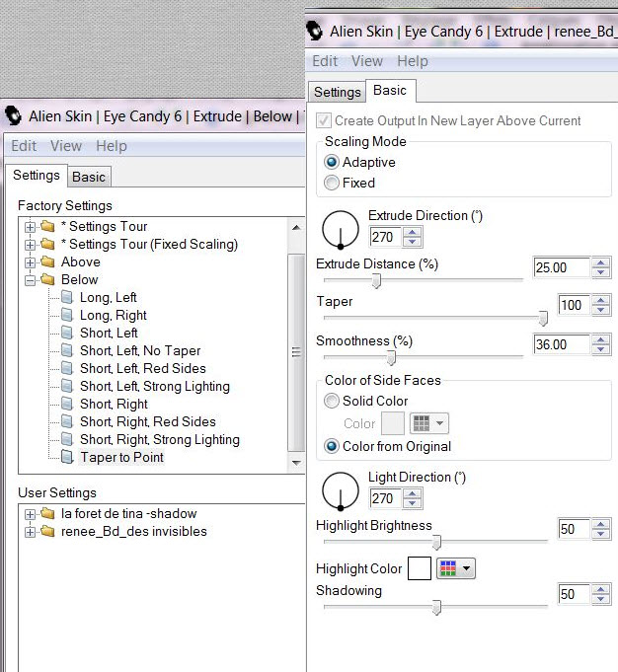Click the Alien Skin logo in the Below window
This screenshot has height=672, width=618.
click(x=13, y=115)
